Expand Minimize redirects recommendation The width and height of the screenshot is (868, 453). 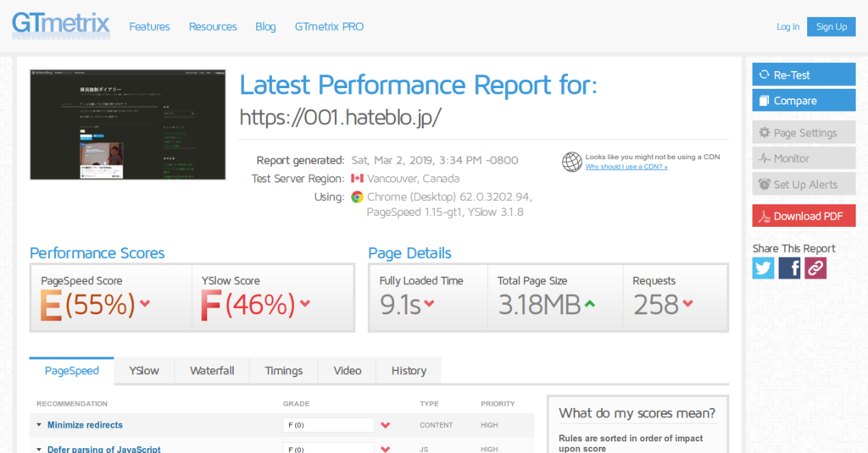click(39, 425)
